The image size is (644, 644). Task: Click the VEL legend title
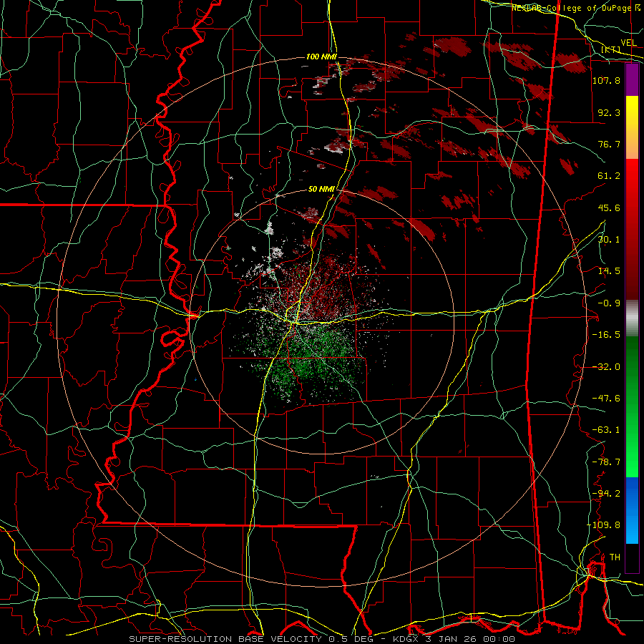click(629, 42)
